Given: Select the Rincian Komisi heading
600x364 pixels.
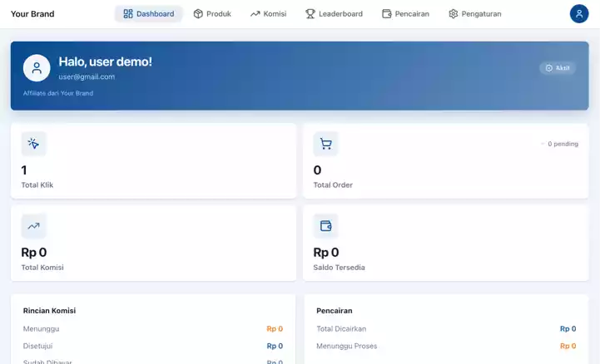Looking at the screenshot, I should tap(50, 311).
